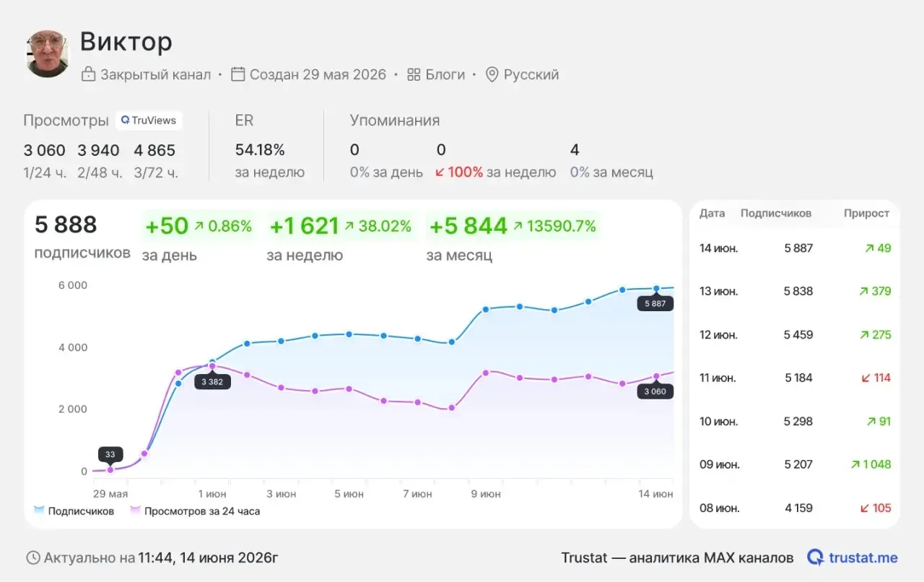Click the Виктор channel avatar photo
The image size is (924, 582).
coord(48,53)
